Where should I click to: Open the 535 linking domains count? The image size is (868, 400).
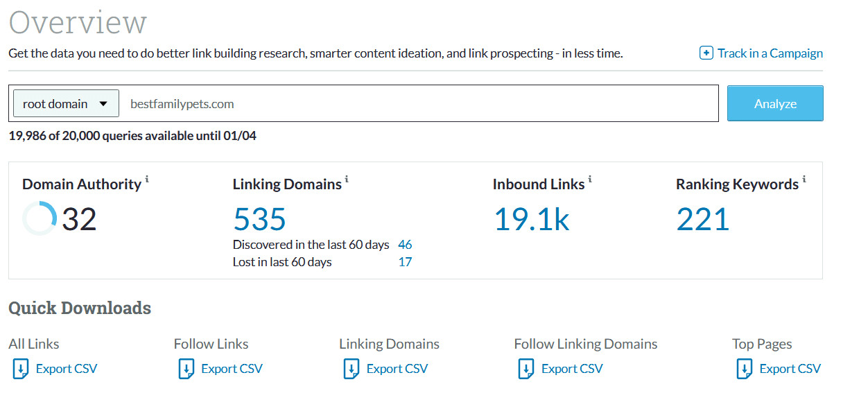[x=259, y=220]
